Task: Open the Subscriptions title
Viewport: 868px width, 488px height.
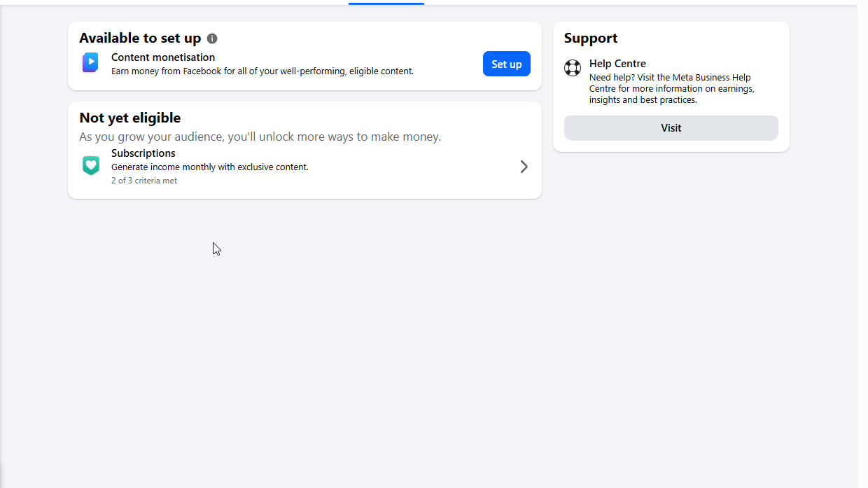Action: [143, 153]
